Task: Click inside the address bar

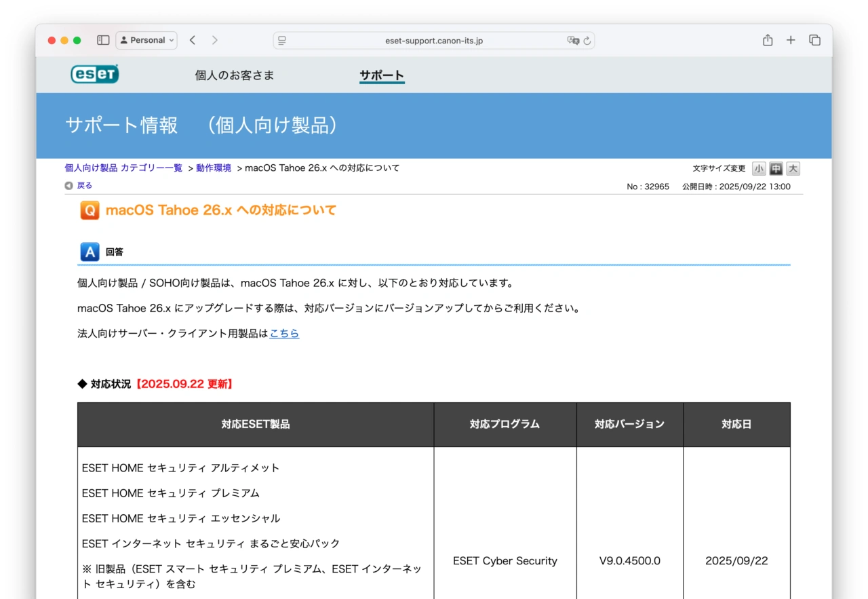Action: coord(434,40)
